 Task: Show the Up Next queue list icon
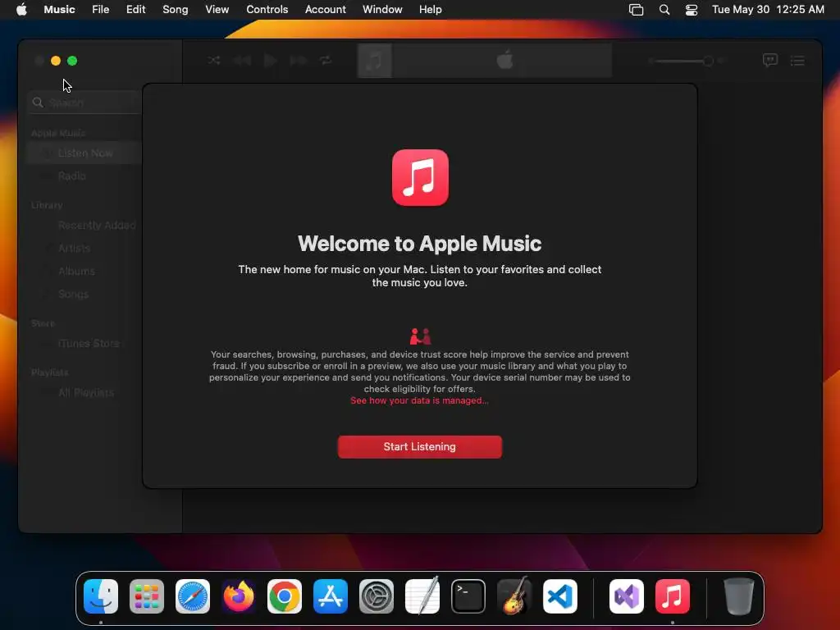point(797,61)
